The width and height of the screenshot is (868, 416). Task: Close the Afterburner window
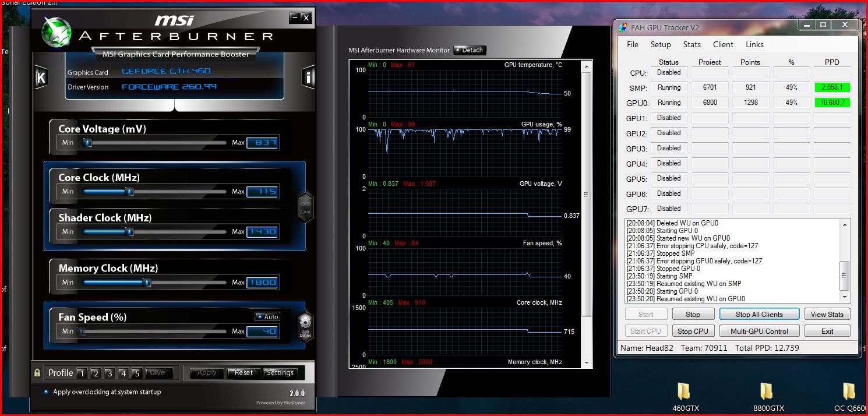click(306, 18)
